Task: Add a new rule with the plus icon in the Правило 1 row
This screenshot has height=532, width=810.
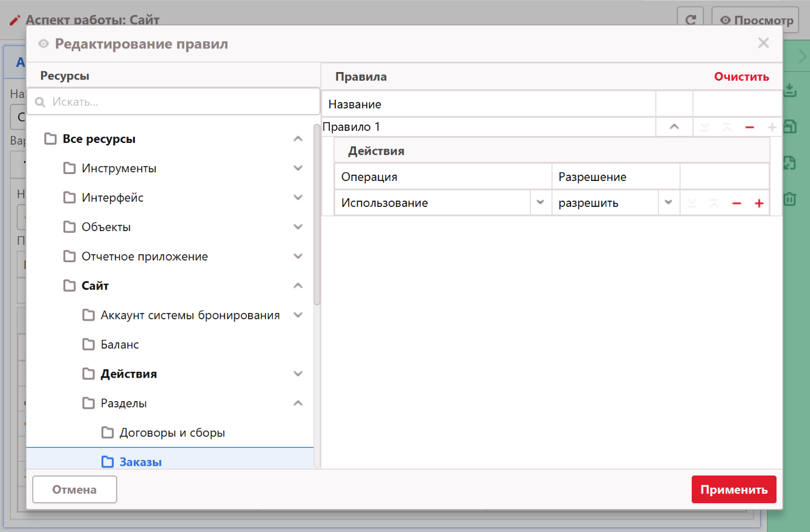Action: click(x=772, y=127)
